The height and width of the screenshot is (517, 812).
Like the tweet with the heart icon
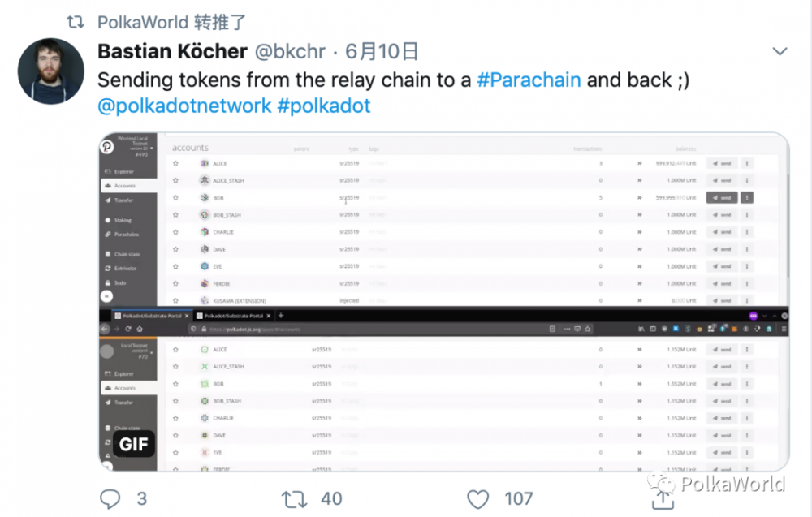[479, 498]
